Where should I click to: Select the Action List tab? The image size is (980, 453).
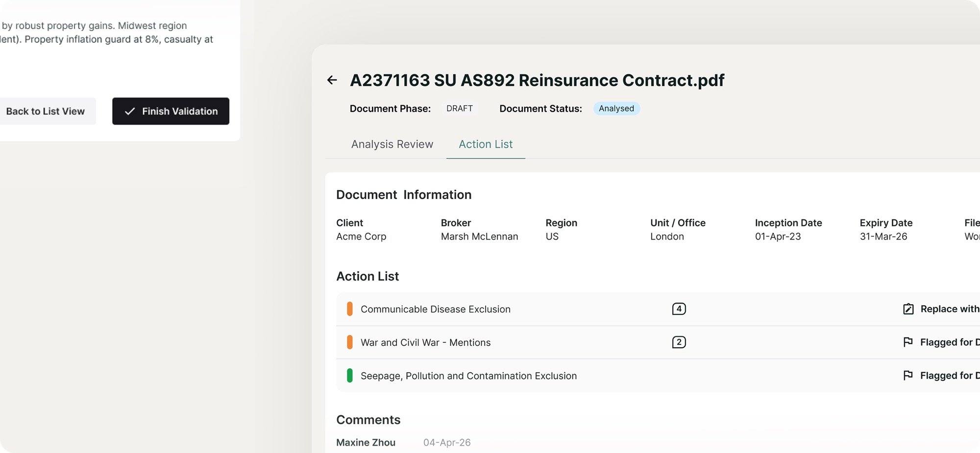tap(486, 144)
